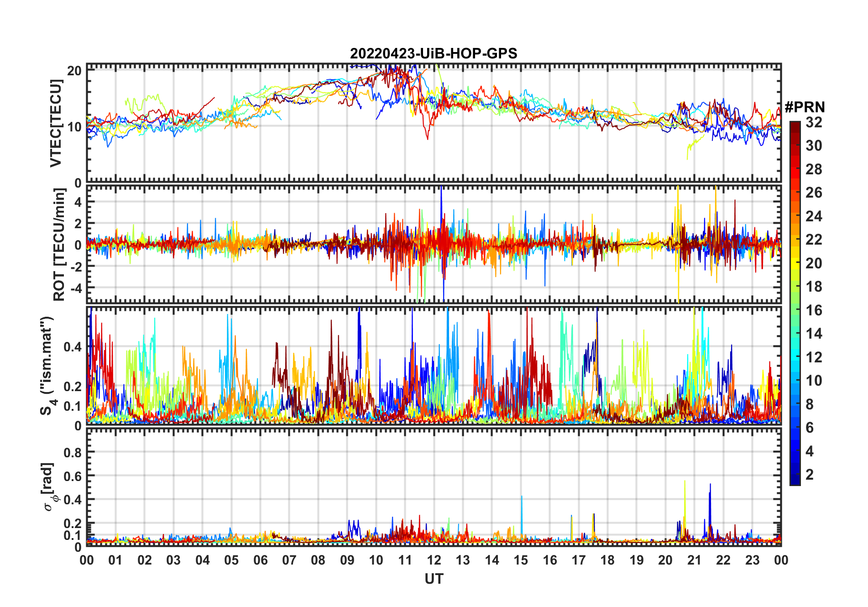
Task: Select the VTEC[TECU] y-axis label
Action: 56,123
